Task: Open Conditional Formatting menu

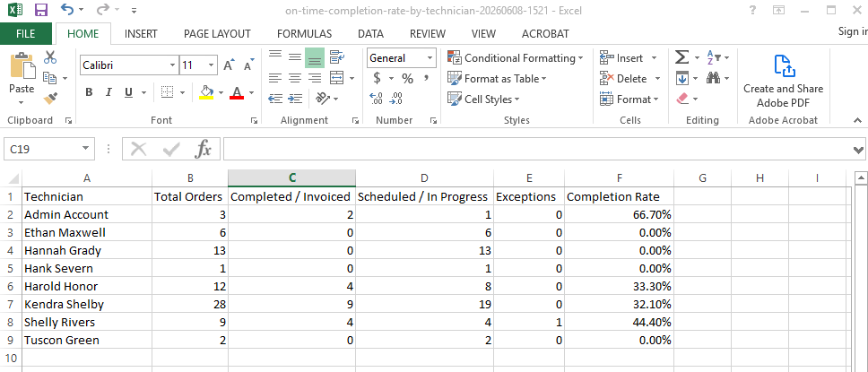Action: [x=515, y=58]
